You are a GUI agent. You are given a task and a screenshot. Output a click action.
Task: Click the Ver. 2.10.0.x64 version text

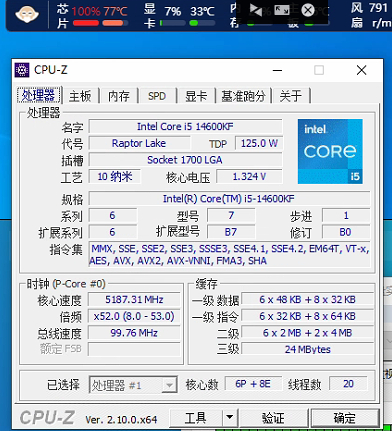point(121,419)
